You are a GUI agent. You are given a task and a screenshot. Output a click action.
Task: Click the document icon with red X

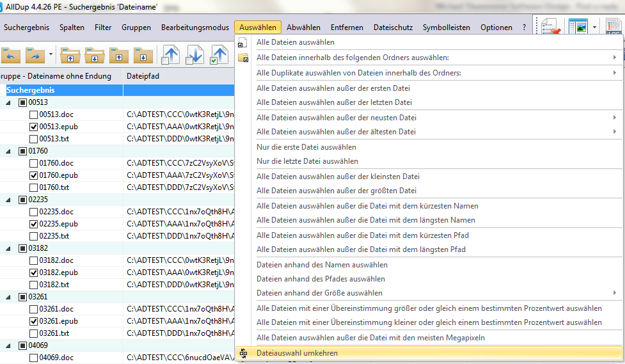(x=549, y=28)
